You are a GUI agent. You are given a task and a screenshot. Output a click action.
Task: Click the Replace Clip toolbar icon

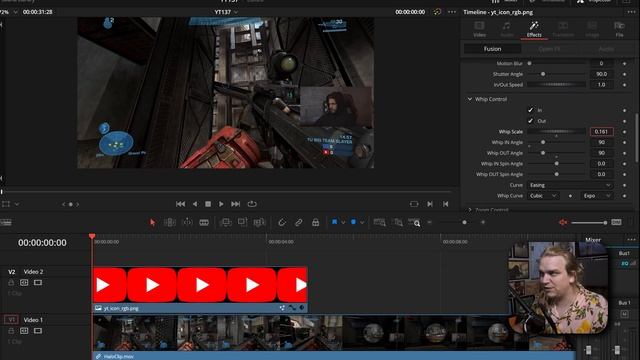click(259, 222)
